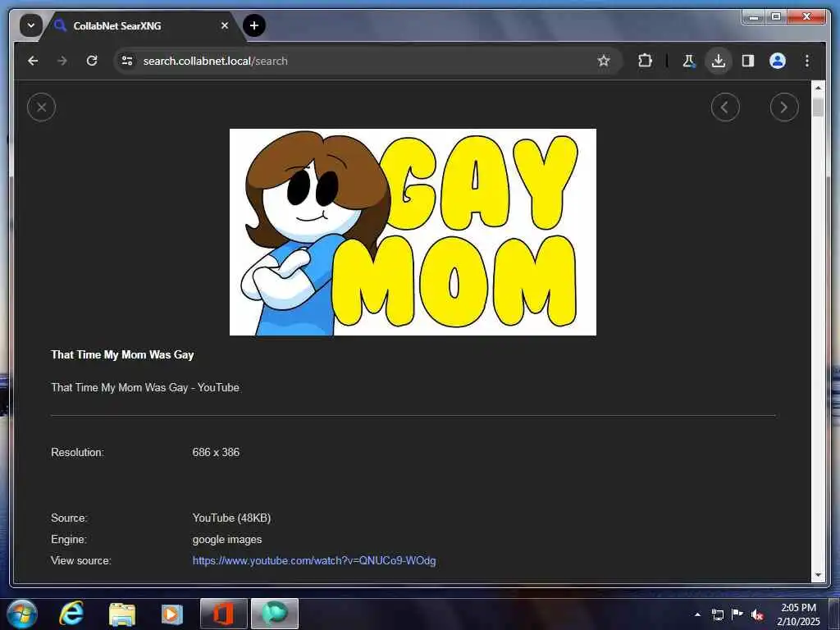The image size is (840, 630).
Task: Click the 'Resolution:' label
Action: tap(78, 452)
